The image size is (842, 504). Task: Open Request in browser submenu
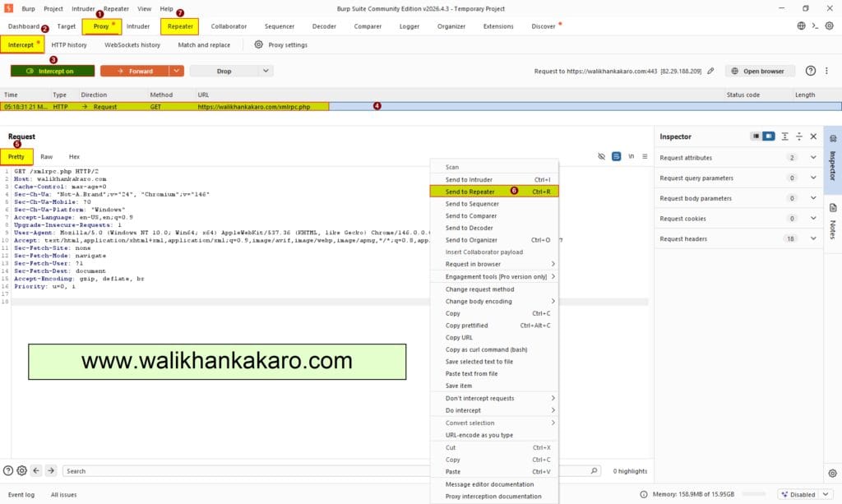tap(494, 264)
